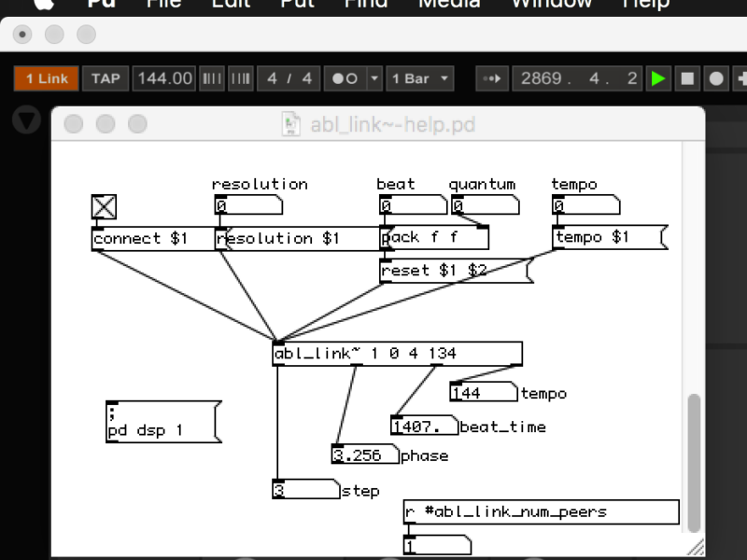
Task: Open the 1 Bar quantization dropdown
Action: 420,78
